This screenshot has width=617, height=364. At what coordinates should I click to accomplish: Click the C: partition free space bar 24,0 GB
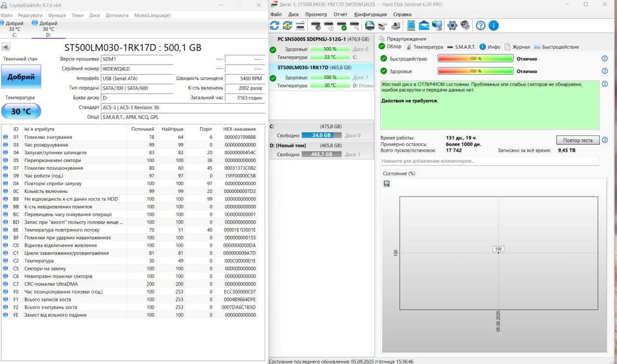point(322,135)
